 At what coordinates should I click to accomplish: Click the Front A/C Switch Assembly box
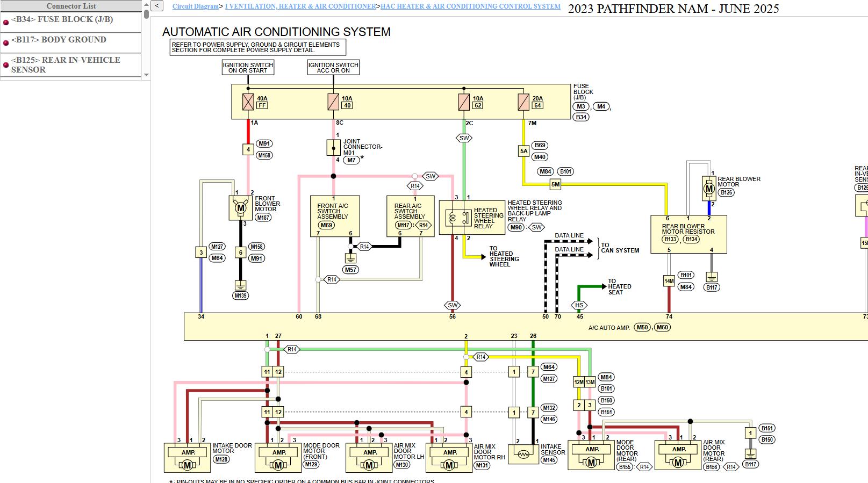tap(335, 216)
